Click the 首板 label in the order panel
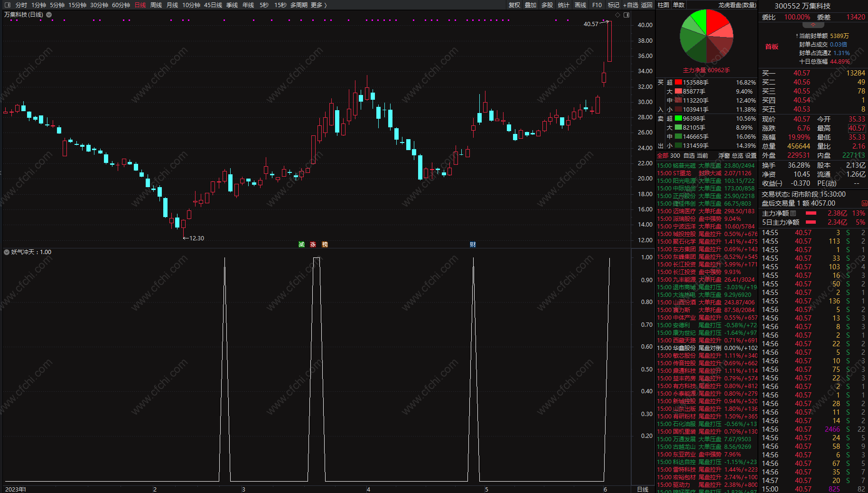The width and height of the screenshot is (868, 493). click(772, 47)
